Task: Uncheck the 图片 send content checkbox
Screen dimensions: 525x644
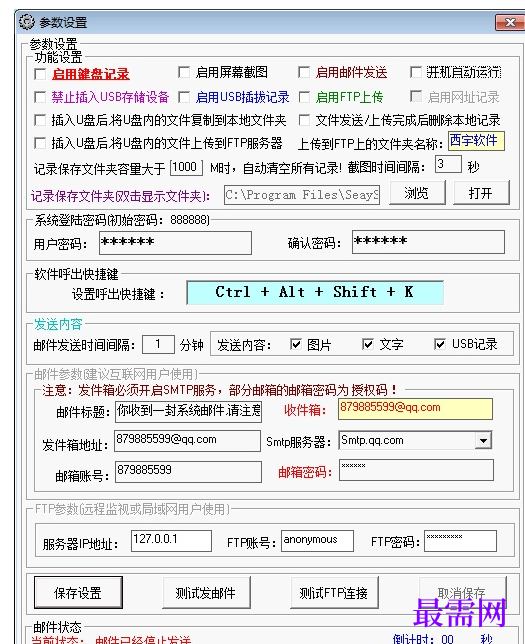Action: point(296,344)
